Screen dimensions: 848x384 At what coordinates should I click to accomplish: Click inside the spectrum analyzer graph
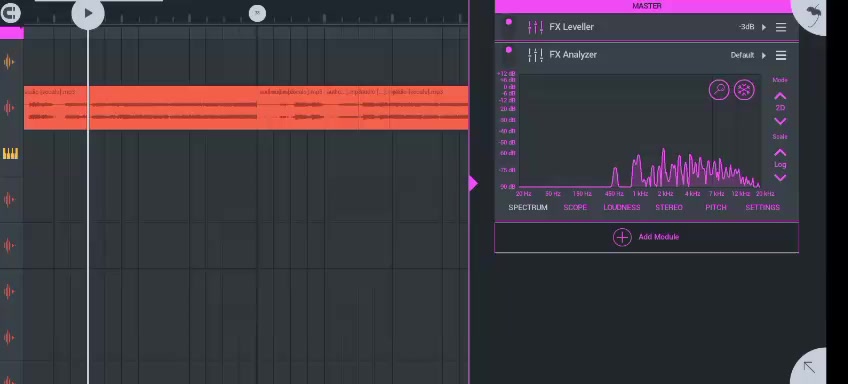pyautogui.click(x=639, y=131)
